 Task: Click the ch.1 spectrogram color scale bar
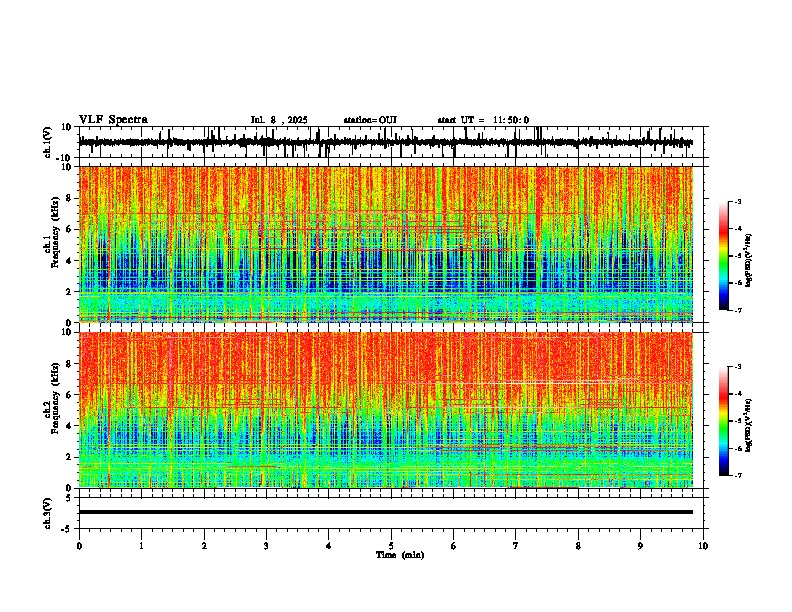(x=724, y=256)
